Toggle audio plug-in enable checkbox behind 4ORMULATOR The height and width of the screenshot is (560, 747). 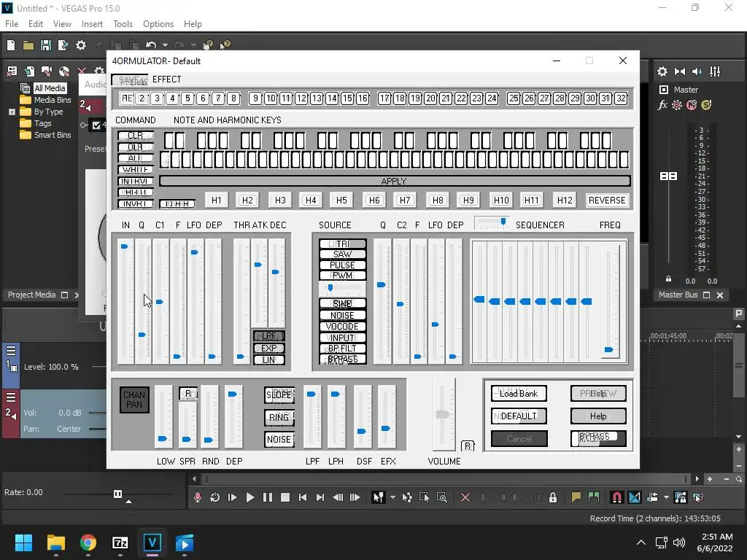click(x=97, y=125)
